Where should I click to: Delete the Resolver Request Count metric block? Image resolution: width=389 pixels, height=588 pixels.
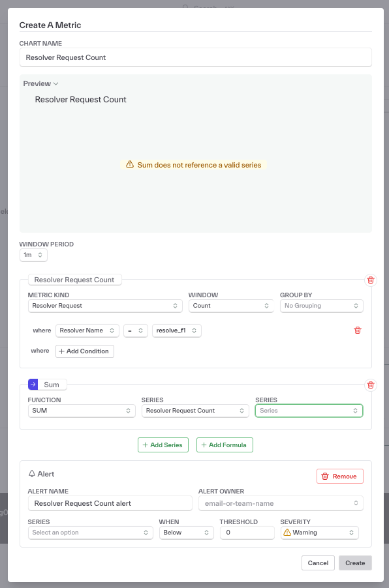[x=371, y=280]
